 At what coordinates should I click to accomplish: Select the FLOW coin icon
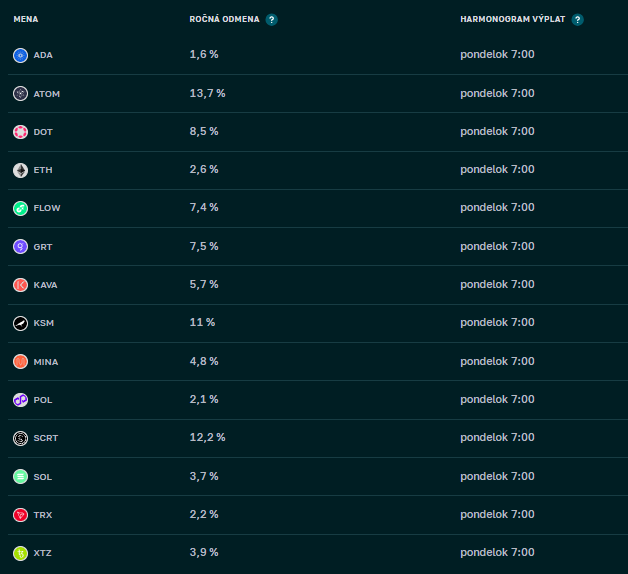point(20,208)
